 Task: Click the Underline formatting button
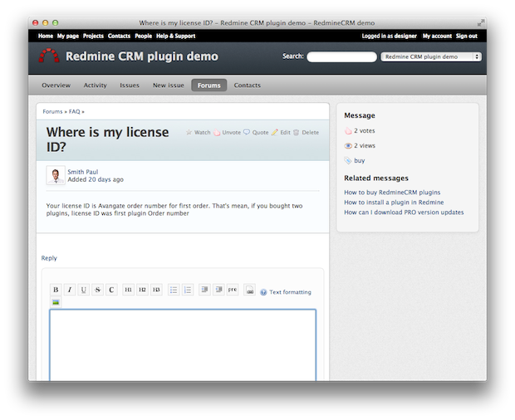(84, 290)
